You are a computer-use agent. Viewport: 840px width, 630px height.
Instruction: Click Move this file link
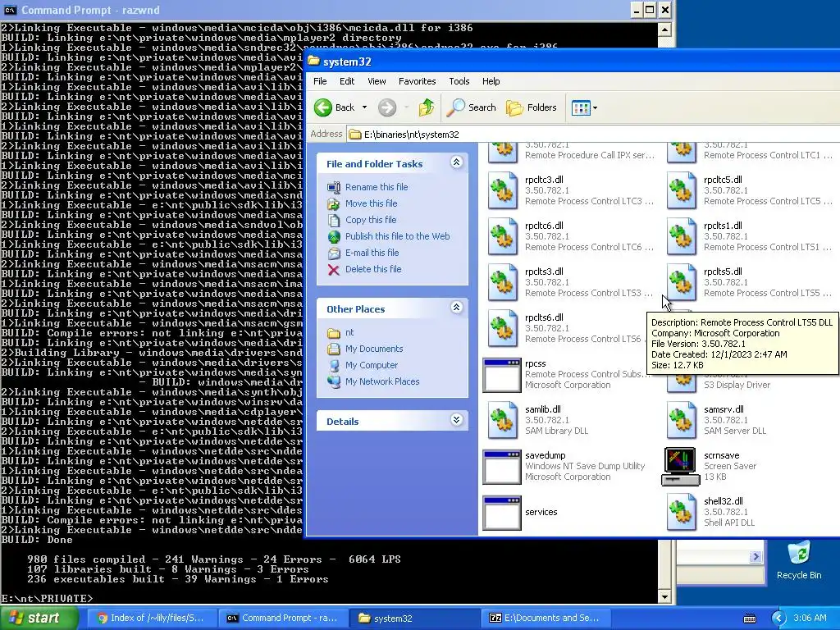tap(372, 203)
